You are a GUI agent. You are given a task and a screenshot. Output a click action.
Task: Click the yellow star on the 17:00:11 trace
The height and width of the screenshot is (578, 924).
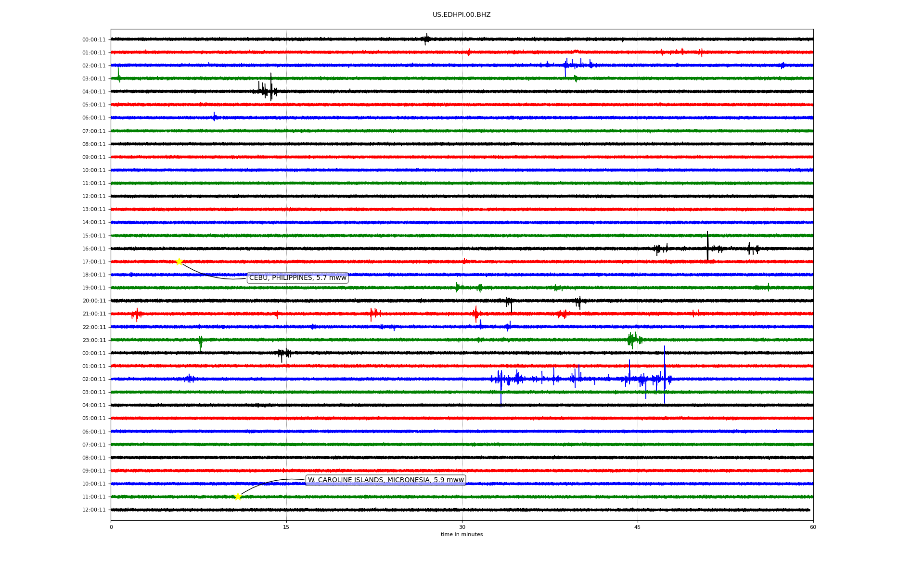coord(179,262)
